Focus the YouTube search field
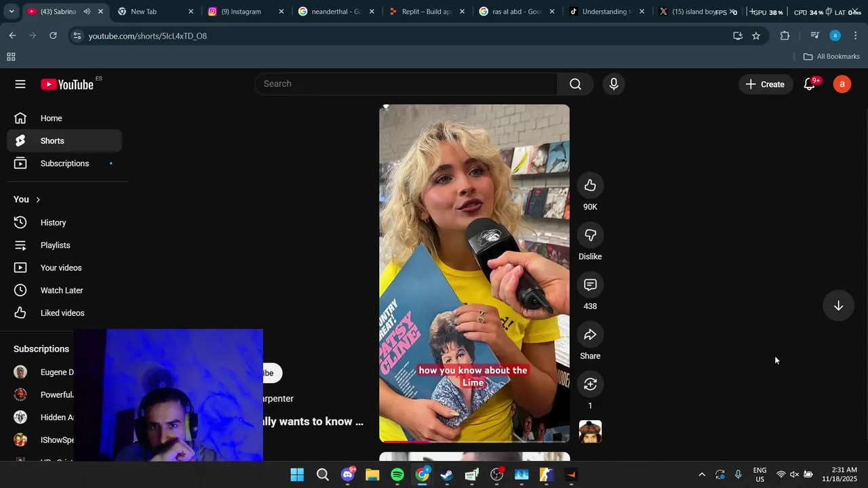Viewport: 868px width, 488px height. [406, 84]
